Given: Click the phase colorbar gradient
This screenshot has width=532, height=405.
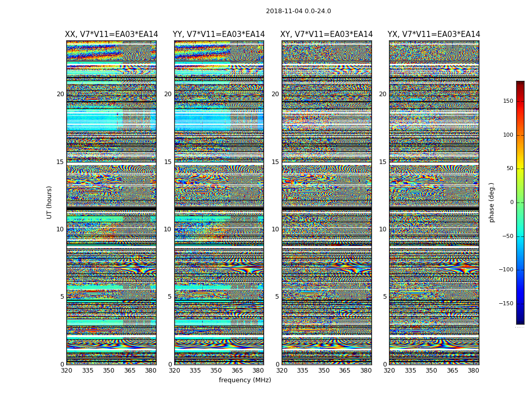Looking at the screenshot, I should [520, 202].
